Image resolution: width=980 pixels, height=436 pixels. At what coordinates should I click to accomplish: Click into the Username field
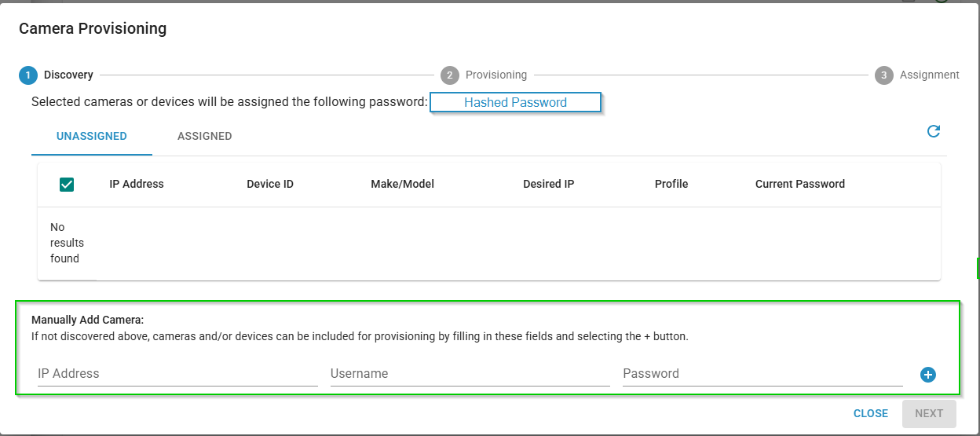[470, 374]
